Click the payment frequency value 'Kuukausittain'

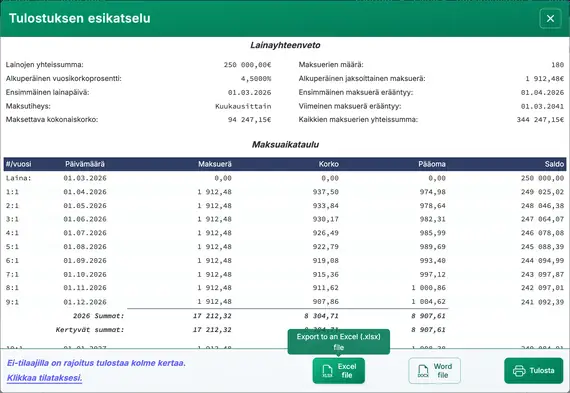click(243, 106)
